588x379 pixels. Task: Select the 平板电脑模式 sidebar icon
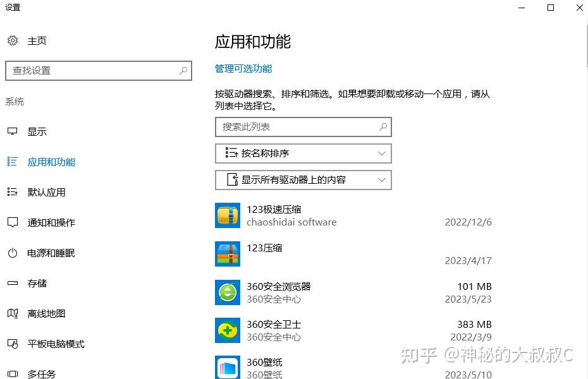(13, 344)
